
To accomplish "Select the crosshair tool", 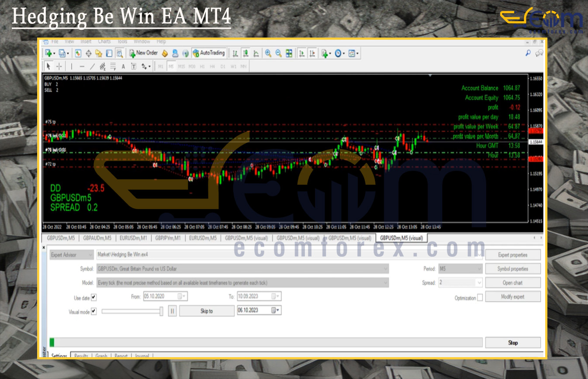I will pyautogui.click(x=59, y=66).
